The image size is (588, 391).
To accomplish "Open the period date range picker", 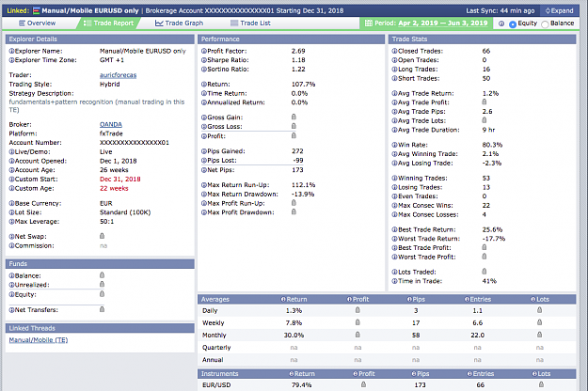I will point(443,23).
